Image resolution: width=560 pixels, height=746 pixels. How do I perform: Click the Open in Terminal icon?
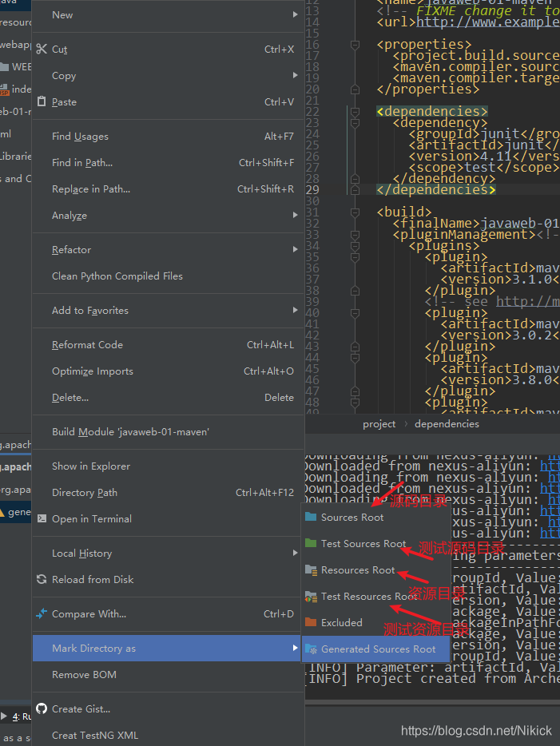click(x=42, y=518)
